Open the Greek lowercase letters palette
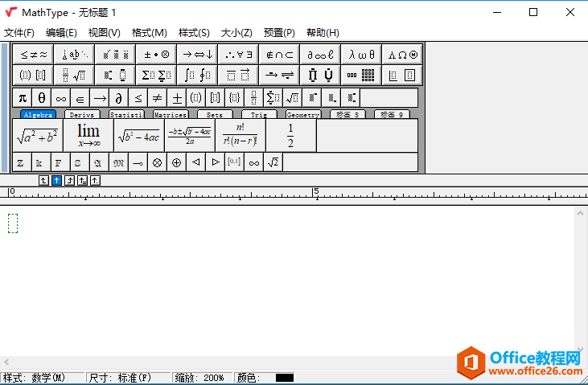 coord(361,55)
